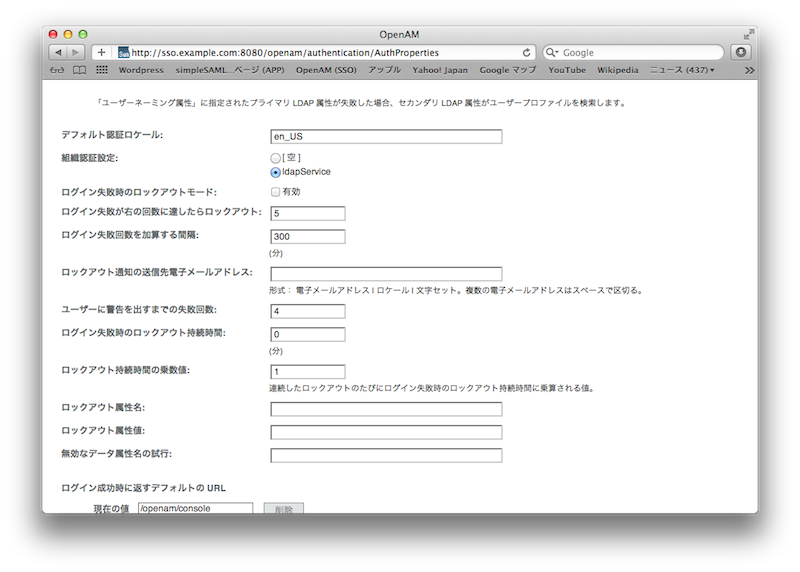Open the Google search magnifier dropdown
The width and height of the screenshot is (800, 572).
pyautogui.click(x=553, y=52)
